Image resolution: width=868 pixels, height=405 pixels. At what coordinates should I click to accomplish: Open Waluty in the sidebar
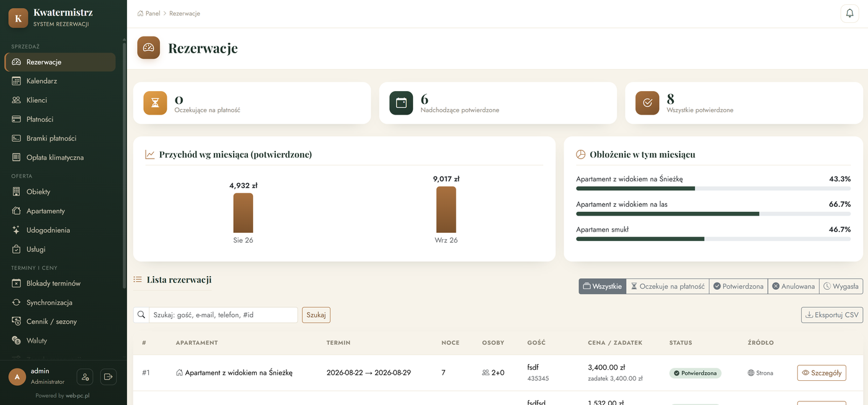click(60, 341)
